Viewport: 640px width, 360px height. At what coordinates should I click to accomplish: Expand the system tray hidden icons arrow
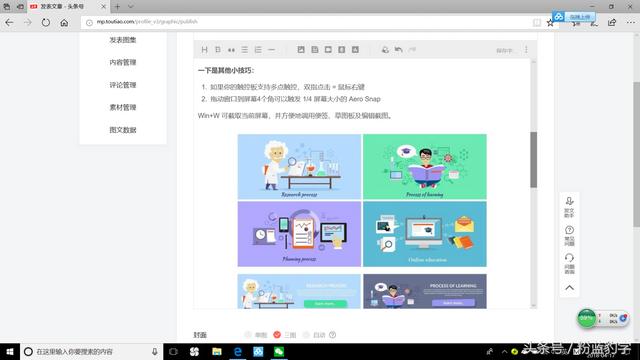click(x=504, y=351)
